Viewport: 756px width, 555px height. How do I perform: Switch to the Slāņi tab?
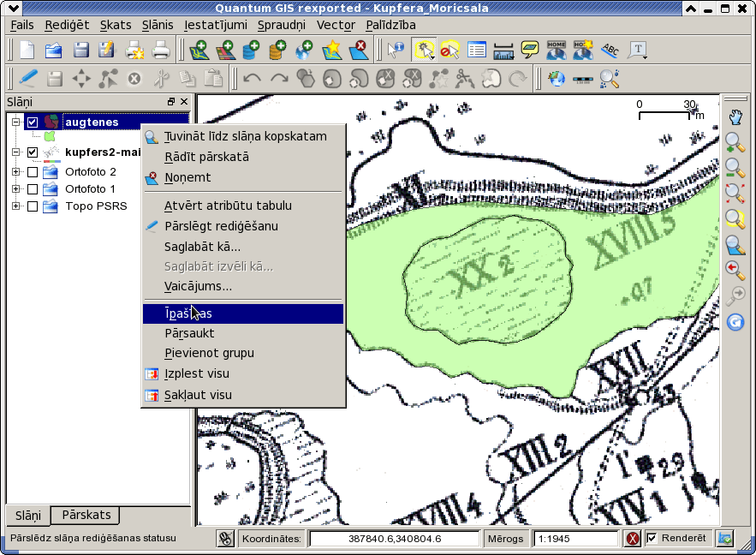pyautogui.click(x=28, y=516)
